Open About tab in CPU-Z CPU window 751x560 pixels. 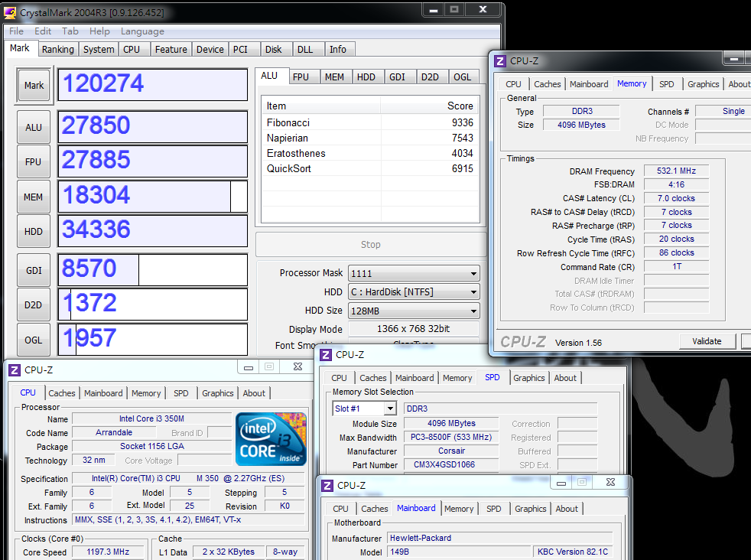pyautogui.click(x=254, y=393)
